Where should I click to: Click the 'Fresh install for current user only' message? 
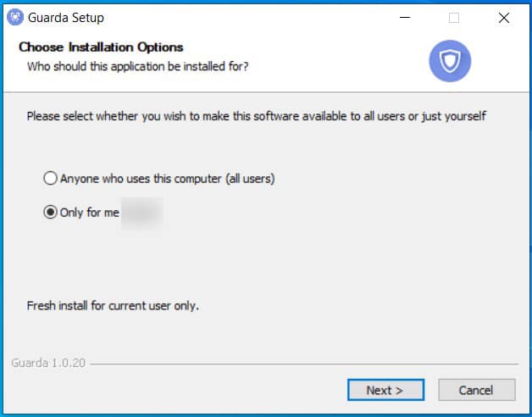113,306
